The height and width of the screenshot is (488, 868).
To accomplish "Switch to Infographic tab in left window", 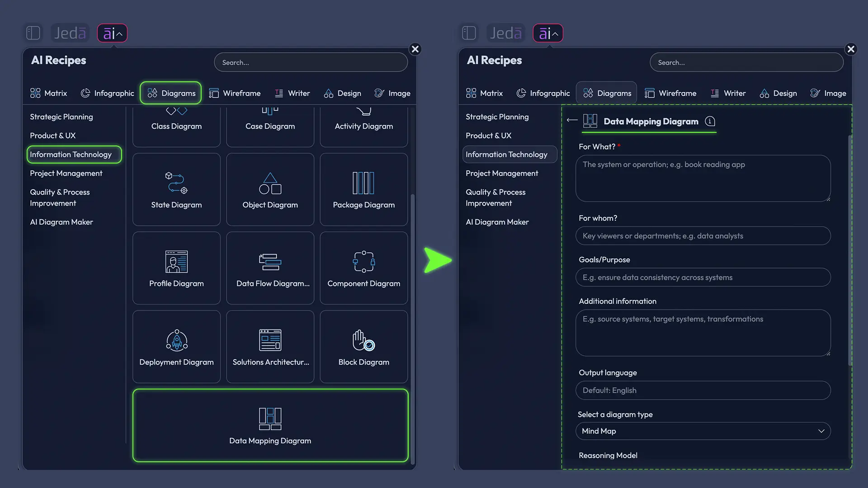I will click(x=108, y=93).
